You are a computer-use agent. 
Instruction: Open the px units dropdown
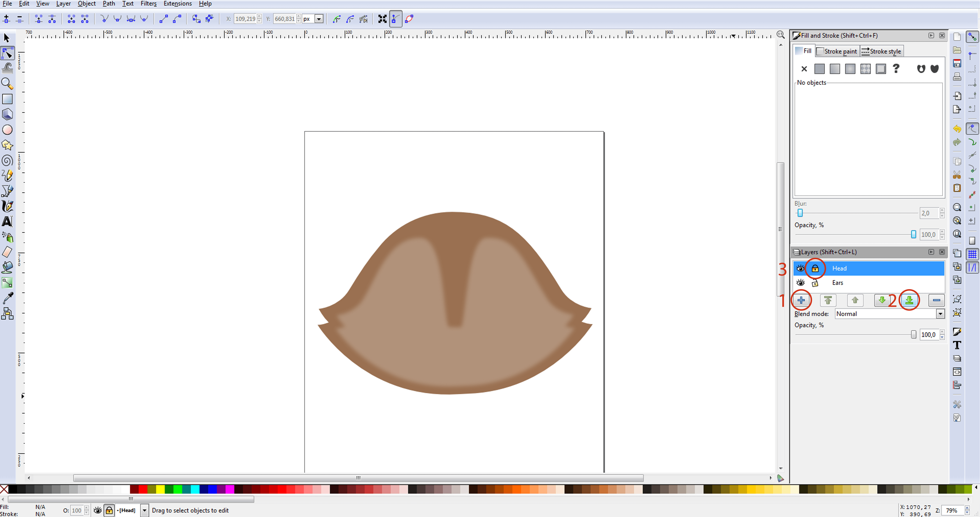319,19
